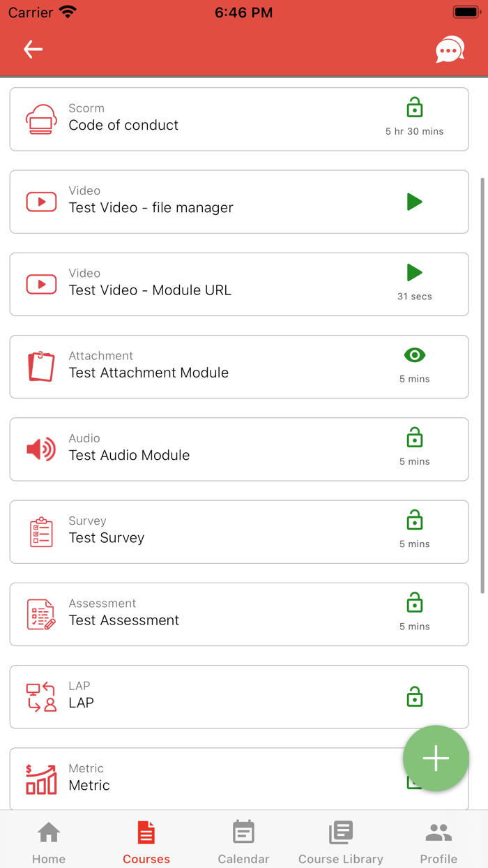The width and height of the screenshot is (488, 868).
Task: Open Test Video - Module URL title
Action: 150,290
